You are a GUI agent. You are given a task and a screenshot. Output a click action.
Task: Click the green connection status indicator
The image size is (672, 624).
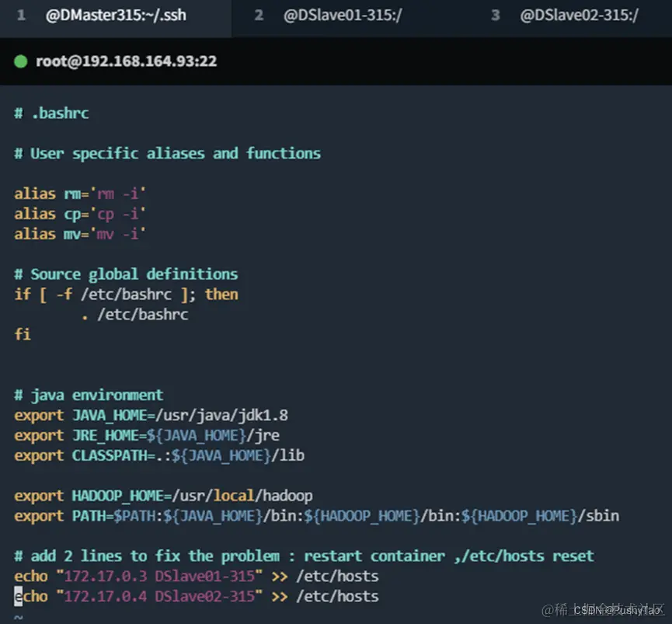[x=20, y=61]
